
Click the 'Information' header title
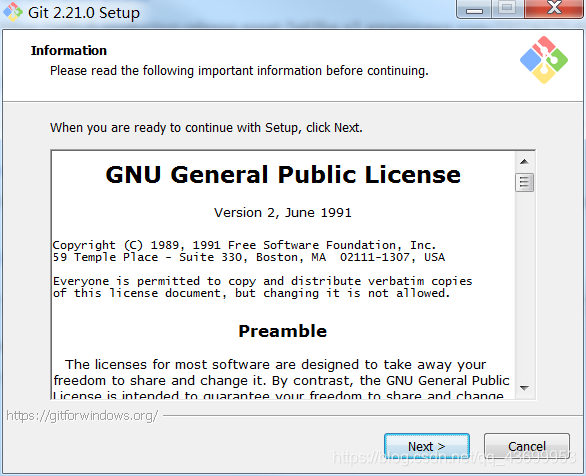point(69,50)
